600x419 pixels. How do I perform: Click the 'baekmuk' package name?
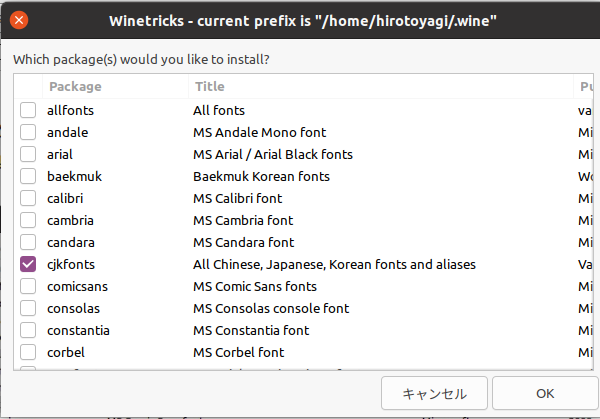pyautogui.click(x=75, y=176)
